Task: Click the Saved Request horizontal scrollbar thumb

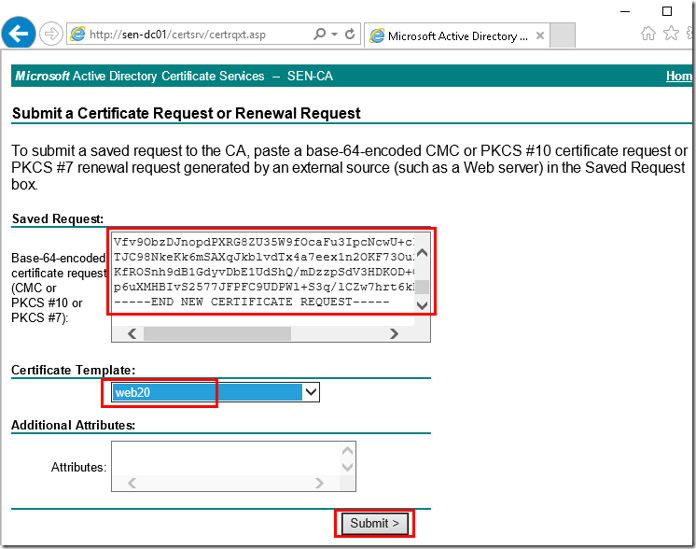Action: point(217,333)
